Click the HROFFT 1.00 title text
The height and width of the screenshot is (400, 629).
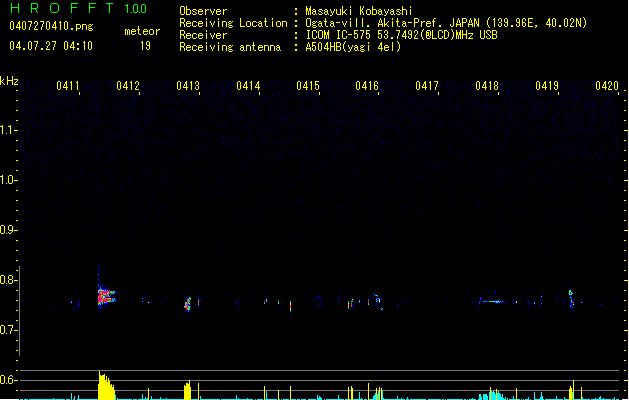pyautogui.click(x=78, y=8)
